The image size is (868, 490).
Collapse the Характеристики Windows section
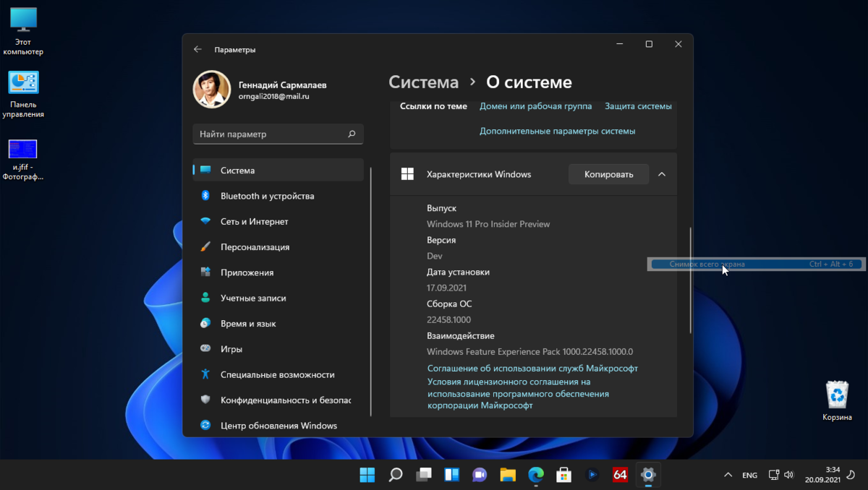click(661, 173)
